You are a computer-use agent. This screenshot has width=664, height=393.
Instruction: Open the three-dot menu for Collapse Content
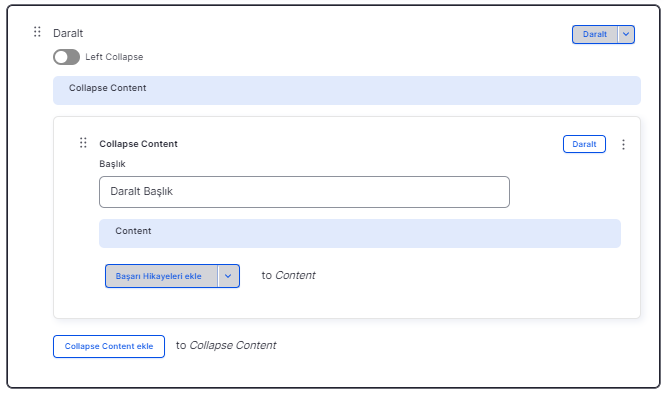(x=623, y=144)
